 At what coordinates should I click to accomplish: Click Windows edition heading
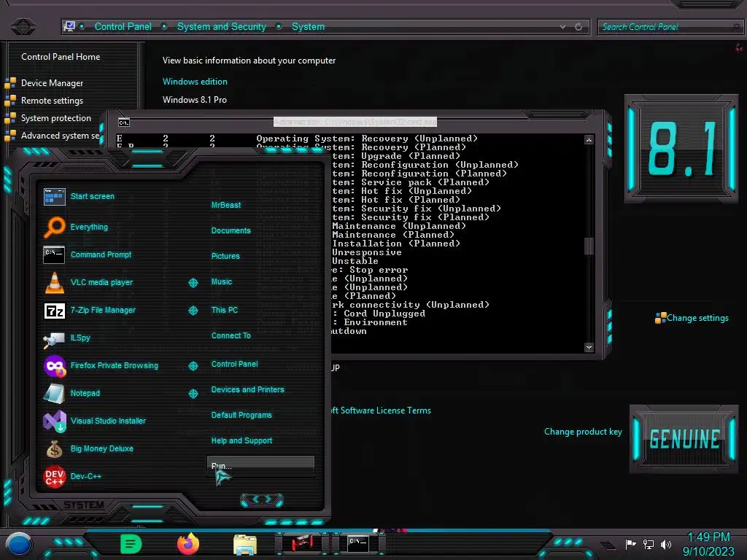(195, 82)
